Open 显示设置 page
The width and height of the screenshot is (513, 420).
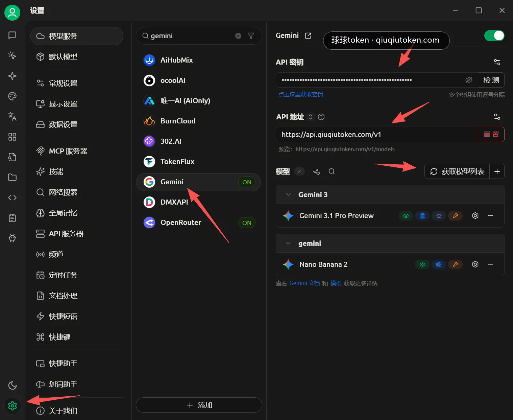tap(77, 103)
